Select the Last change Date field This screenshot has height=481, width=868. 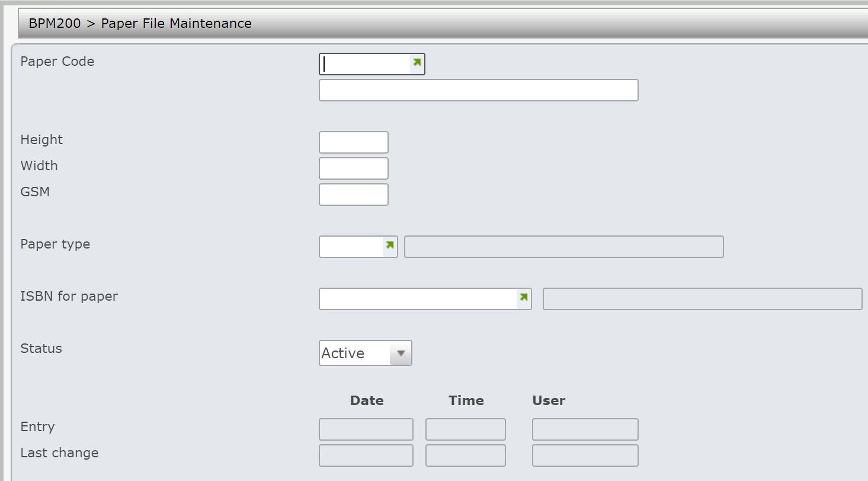tap(366, 455)
